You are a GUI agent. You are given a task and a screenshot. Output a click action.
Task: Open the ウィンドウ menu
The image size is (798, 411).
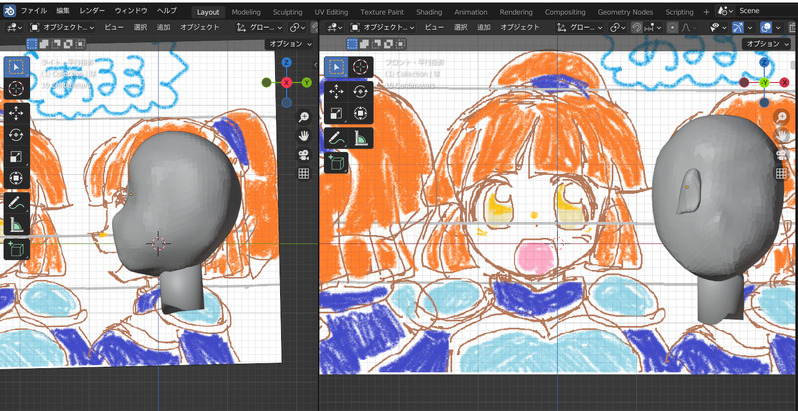[x=131, y=11]
